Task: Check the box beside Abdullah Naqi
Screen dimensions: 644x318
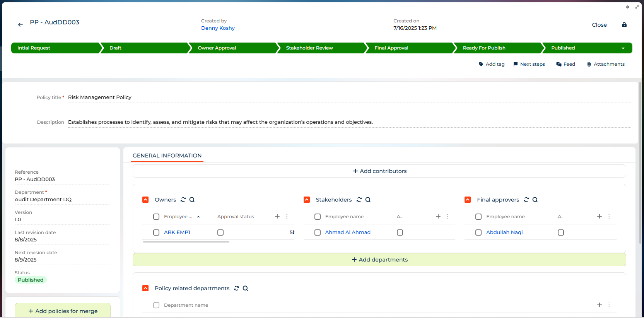Action: tap(478, 233)
